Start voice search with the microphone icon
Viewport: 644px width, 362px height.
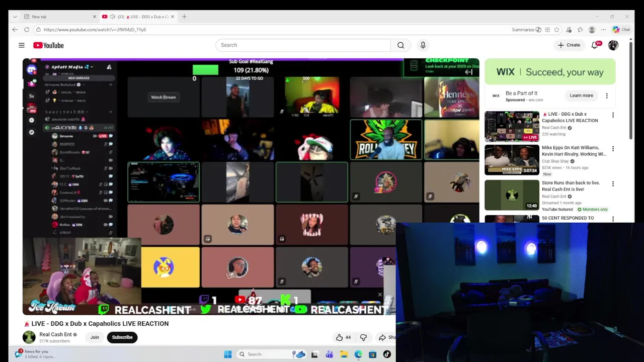[x=423, y=45]
